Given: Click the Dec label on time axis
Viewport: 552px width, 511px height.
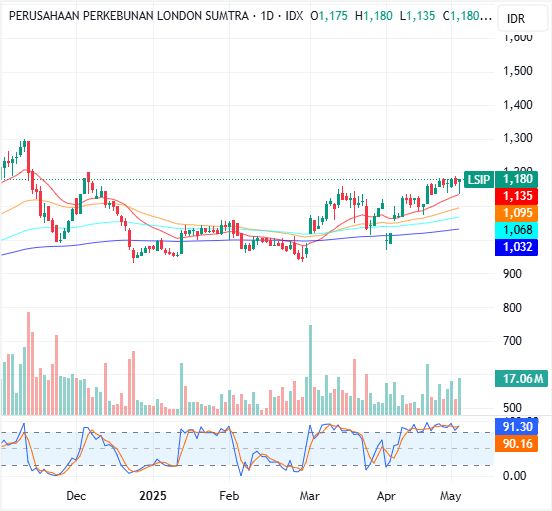Looking at the screenshot, I should click(x=76, y=496).
